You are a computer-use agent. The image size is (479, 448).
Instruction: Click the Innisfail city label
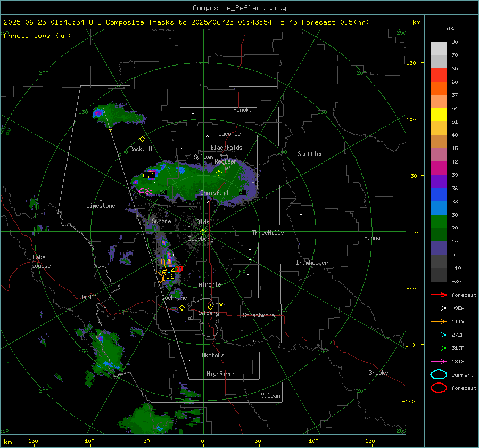point(214,193)
